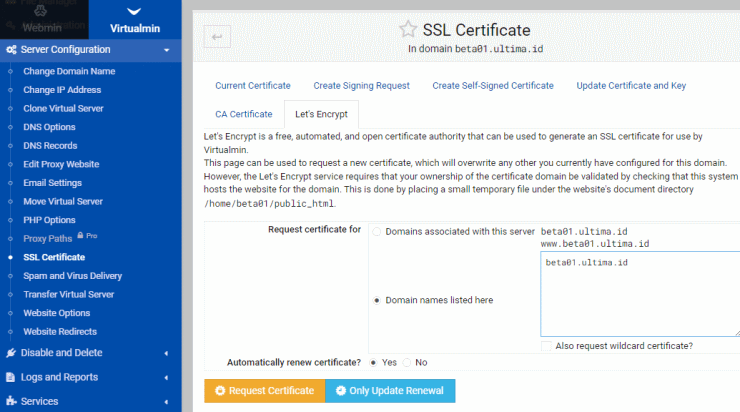Open Change IP Address in sidebar
740x412 pixels.
tap(62, 90)
